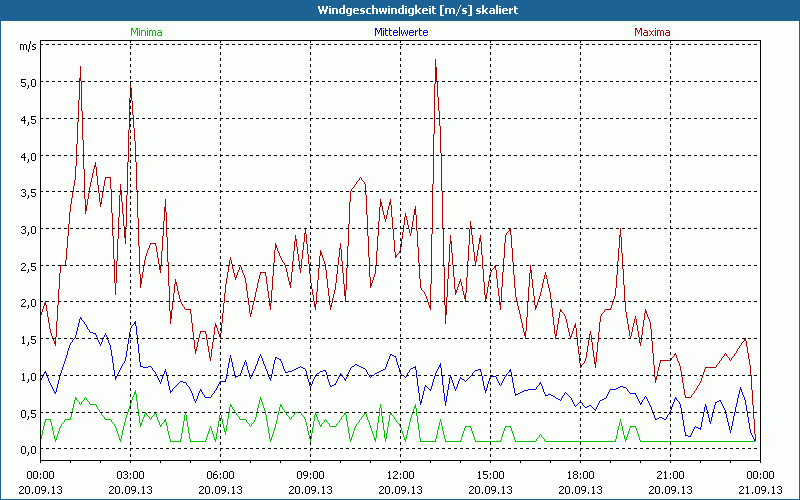This screenshot has width=800, height=500.
Task: Select the 4,0 y-axis tick label
Action: [29, 156]
